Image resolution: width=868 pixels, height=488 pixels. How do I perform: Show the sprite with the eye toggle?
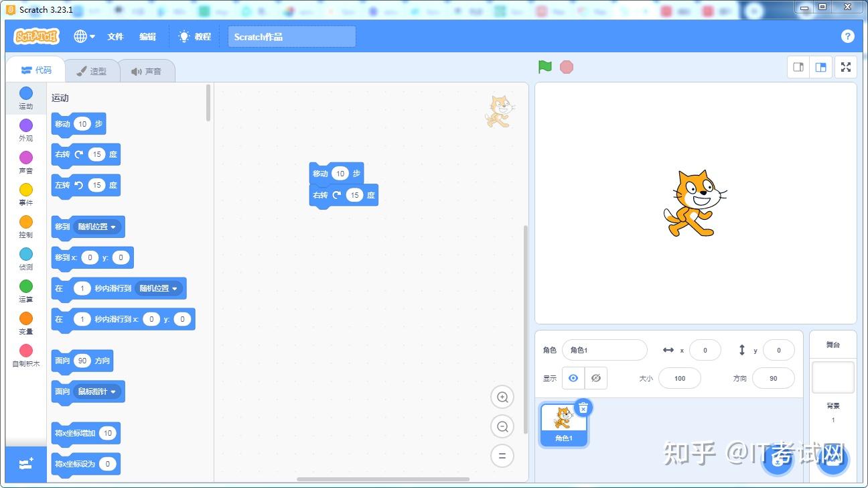pos(573,378)
